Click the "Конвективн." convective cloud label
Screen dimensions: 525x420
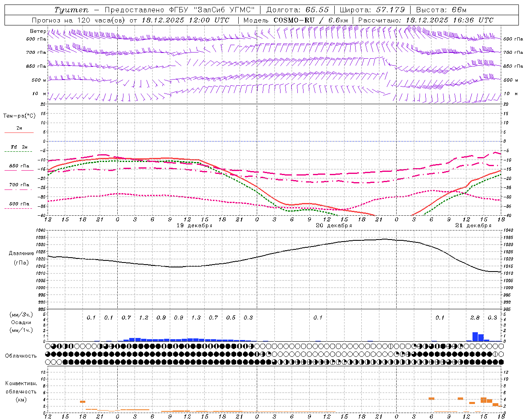click(x=21, y=383)
